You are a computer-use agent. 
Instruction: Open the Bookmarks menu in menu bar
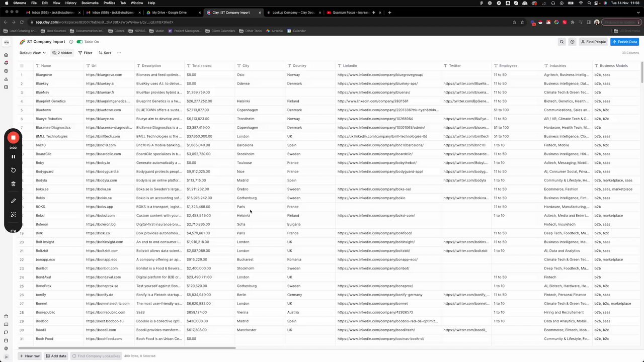tap(90, 3)
